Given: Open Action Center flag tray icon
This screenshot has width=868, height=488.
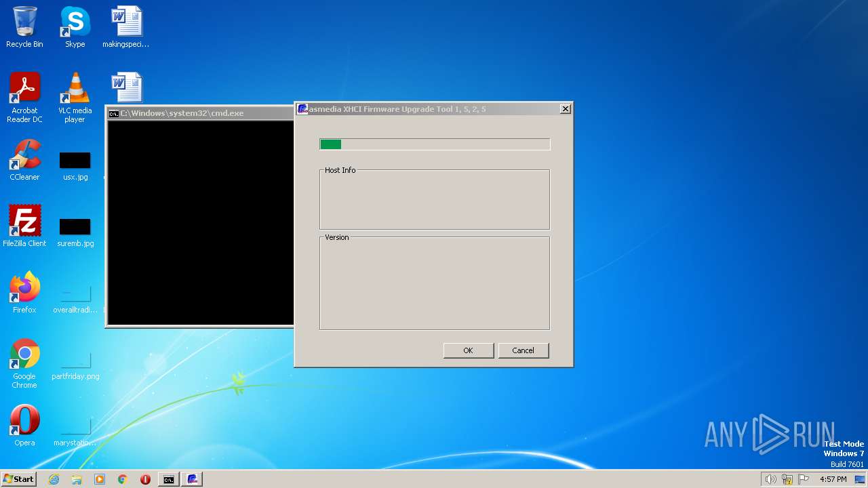Looking at the screenshot, I should (804, 479).
